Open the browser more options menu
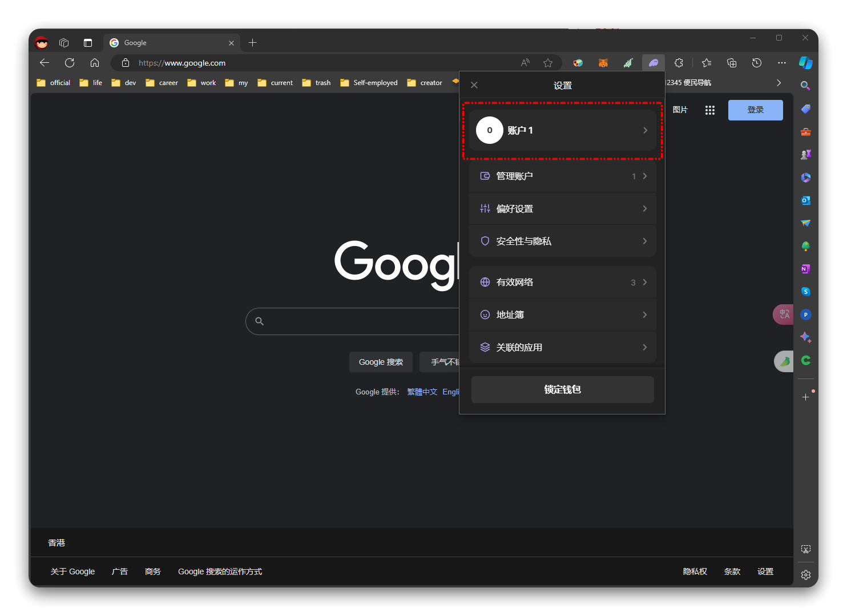Viewport: 847px width, 616px height. click(x=782, y=63)
